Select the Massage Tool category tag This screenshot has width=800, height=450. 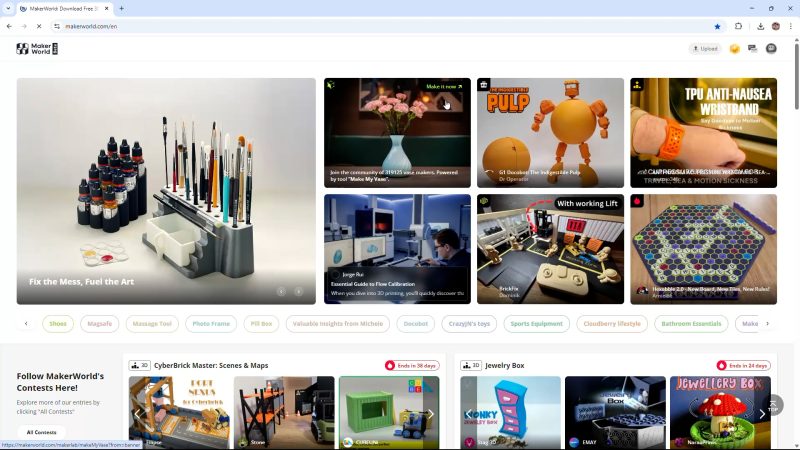pos(152,323)
